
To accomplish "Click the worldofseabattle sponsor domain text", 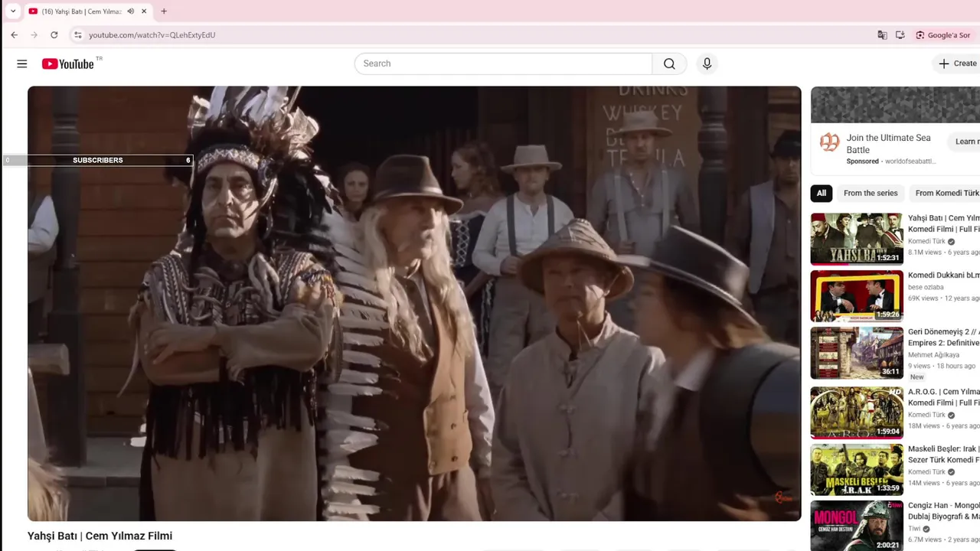I will pos(910,161).
